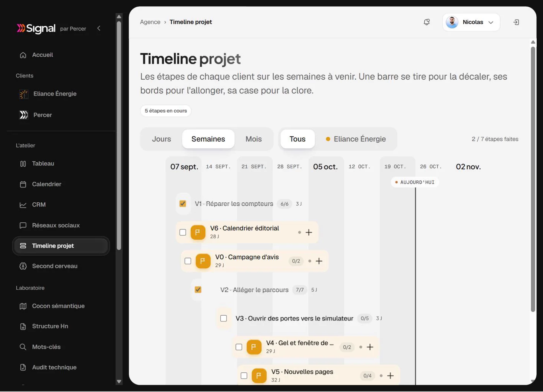Click the 7/7 badge on V2 row
Image resolution: width=543 pixels, height=392 pixels.
[x=300, y=290]
